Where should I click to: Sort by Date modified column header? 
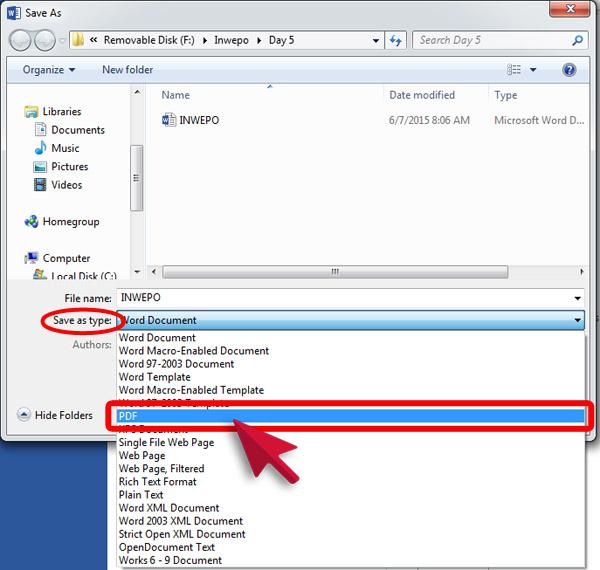422,95
